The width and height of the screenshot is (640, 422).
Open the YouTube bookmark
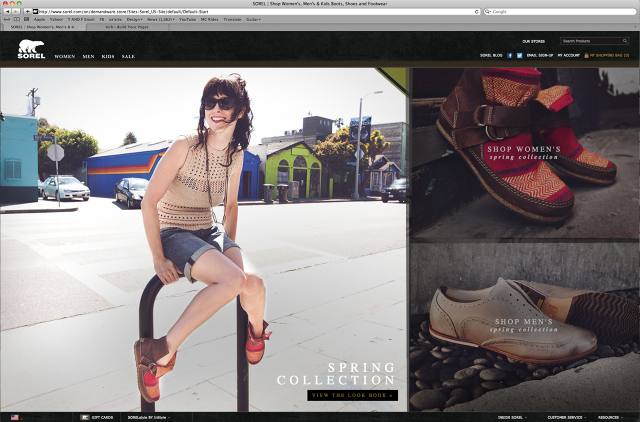(x=187, y=19)
